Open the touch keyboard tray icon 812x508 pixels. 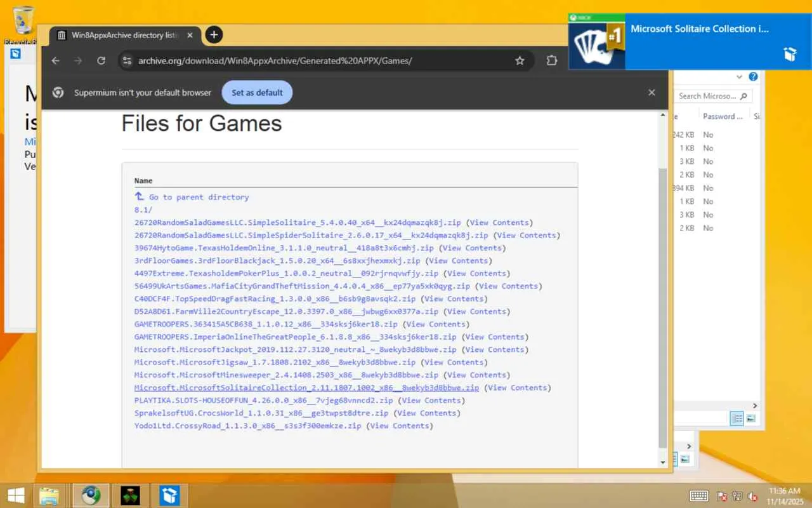[x=699, y=496]
